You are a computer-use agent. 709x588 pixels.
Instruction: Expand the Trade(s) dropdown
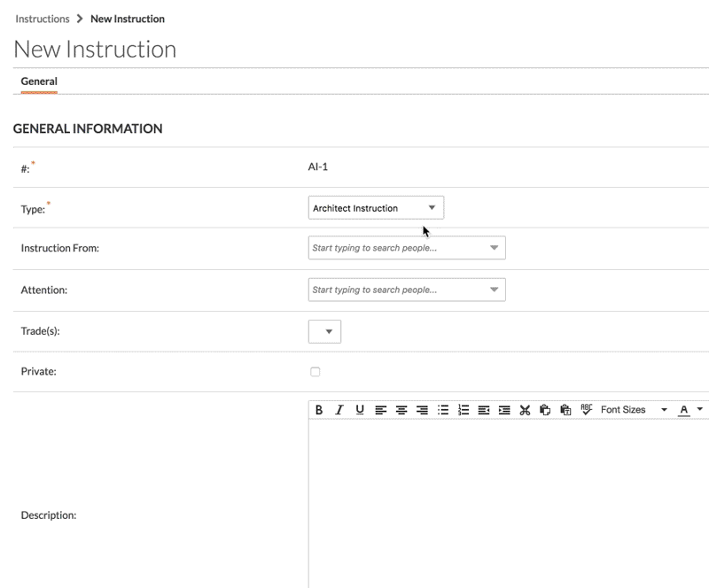tap(324, 331)
